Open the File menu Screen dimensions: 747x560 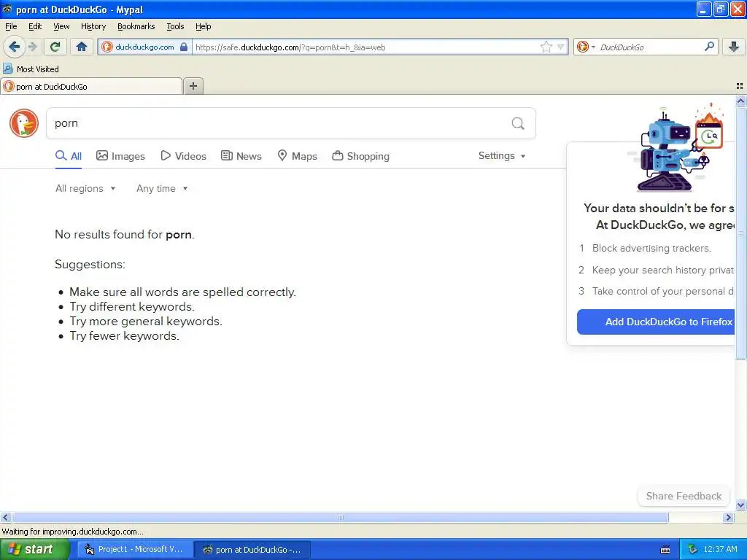click(11, 26)
